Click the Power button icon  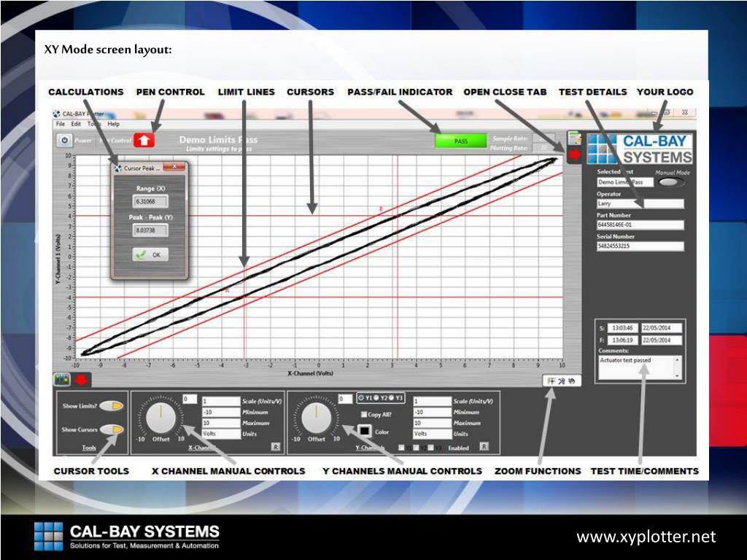coord(64,141)
